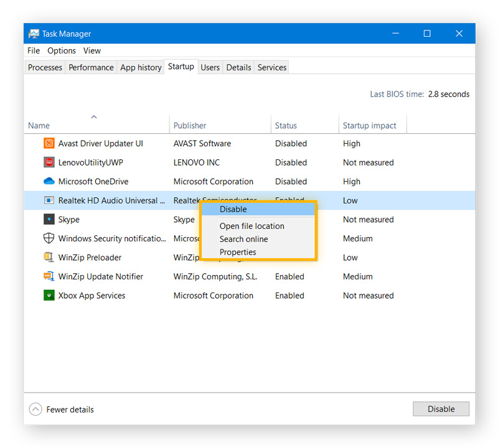498x448 pixels.
Task: Click the Avast Driver Updater icon
Action: coord(49,144)
